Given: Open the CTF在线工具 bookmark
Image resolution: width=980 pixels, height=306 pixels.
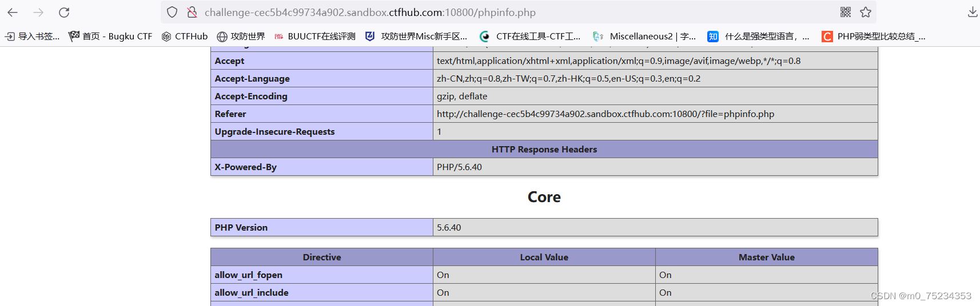Looking at the screenshot, I should 530,37.
